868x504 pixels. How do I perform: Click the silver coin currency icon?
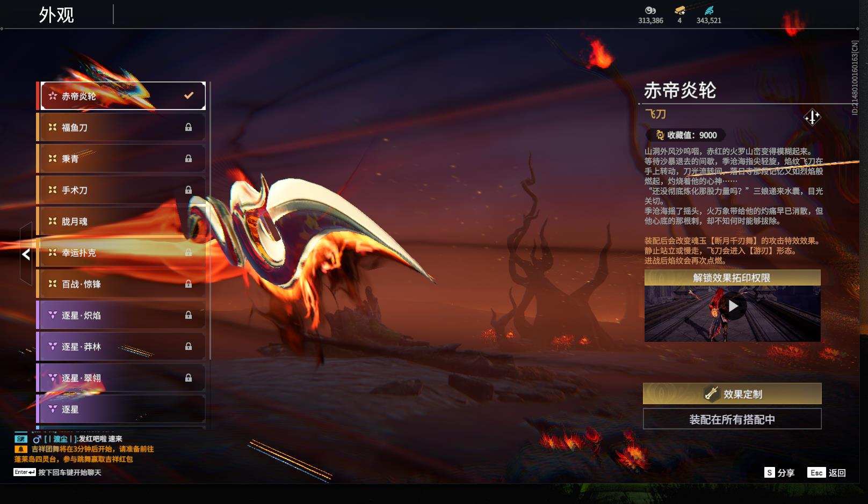coord(650,10)
